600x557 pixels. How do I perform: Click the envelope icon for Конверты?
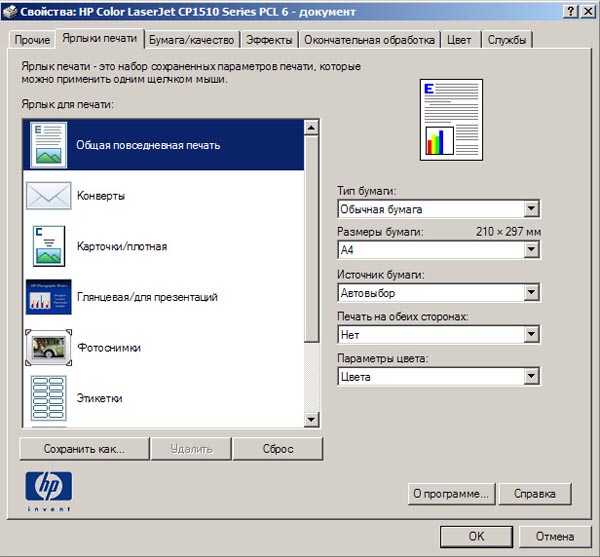pyautogui.click(x=48, y=195)
